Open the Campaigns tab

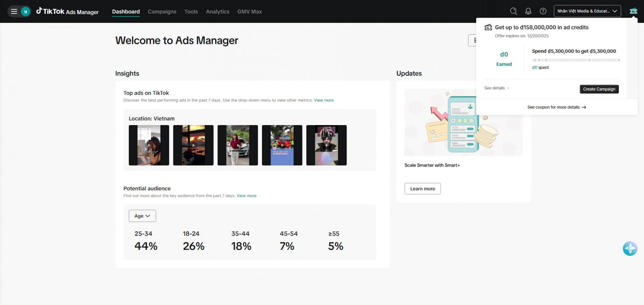pos(162,12)
